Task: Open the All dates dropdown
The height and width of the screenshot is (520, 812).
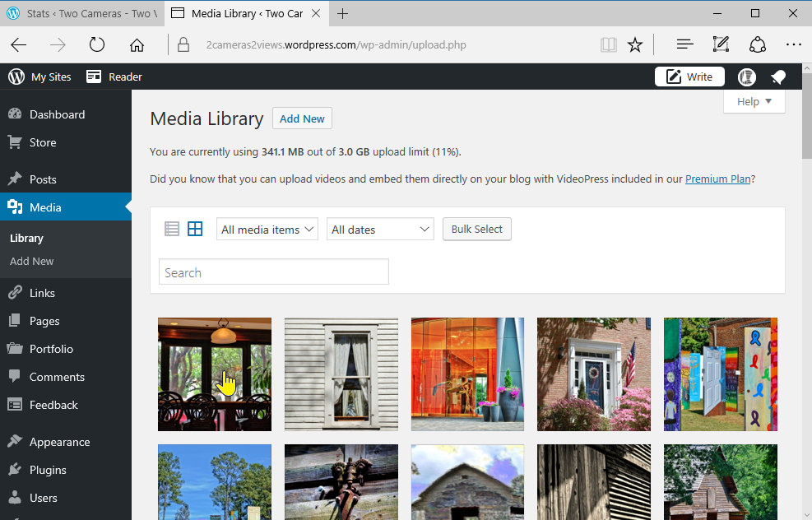Action: tap(380, 230)
